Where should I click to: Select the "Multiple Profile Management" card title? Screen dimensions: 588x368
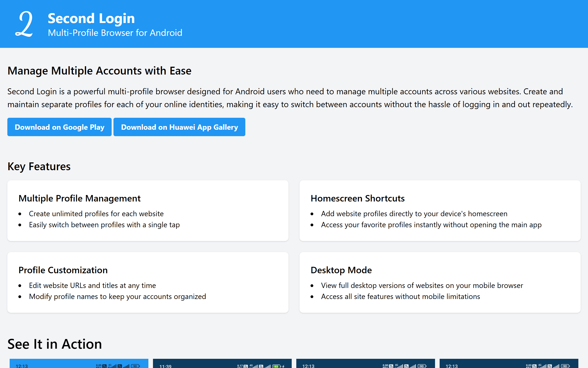[x=79, y=198]
